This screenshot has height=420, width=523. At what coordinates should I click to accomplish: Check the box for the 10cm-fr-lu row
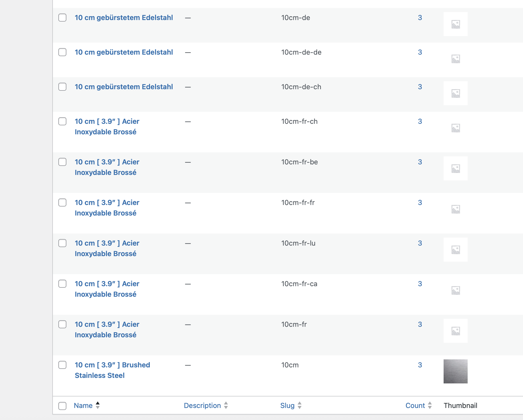coord(62,243)
